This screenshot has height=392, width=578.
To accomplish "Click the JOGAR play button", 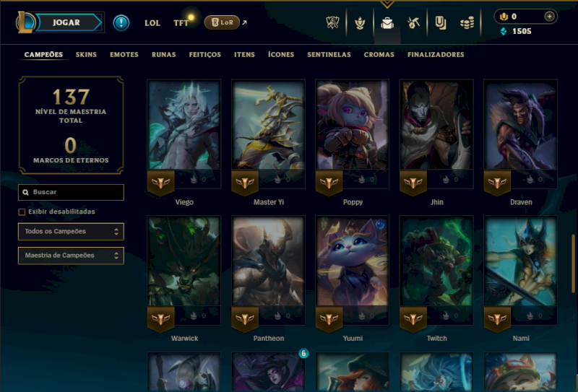I will coord(68,22).
